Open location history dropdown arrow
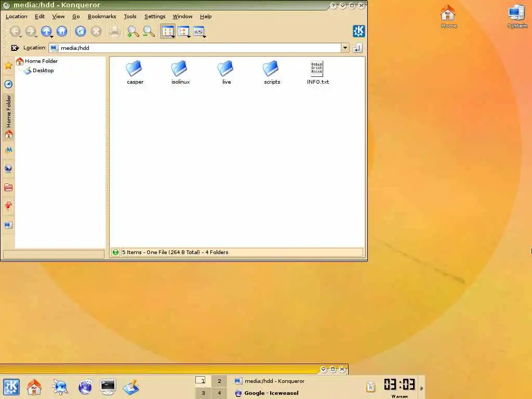This screenshot has height=399, width=532. (345, 48)
